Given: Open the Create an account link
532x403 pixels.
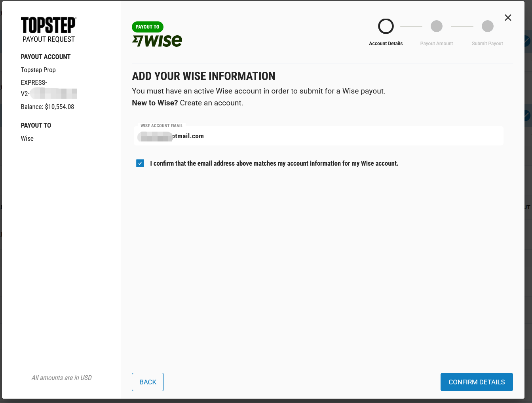Looking at the screenshot, I should click(x=211, y=103).
